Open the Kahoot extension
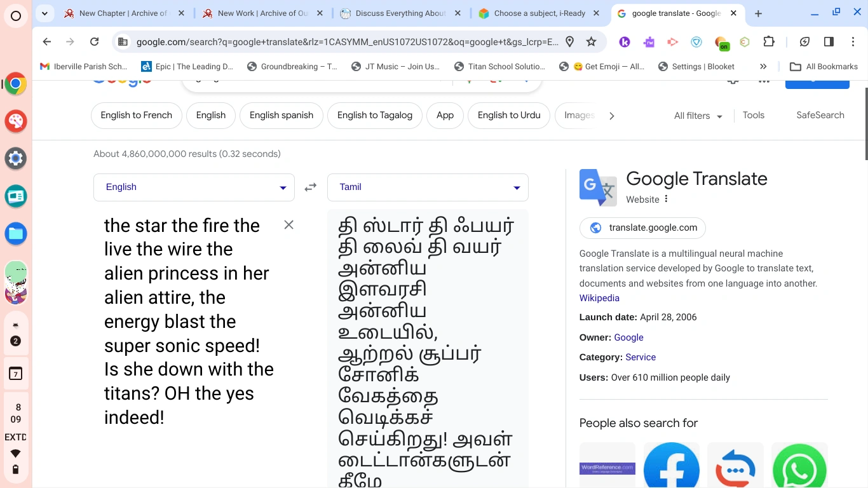The image size is (868, 488). click(625, 41)
